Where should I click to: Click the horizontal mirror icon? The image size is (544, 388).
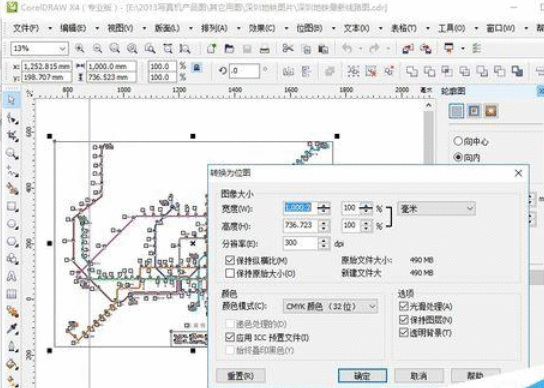tap(288, 72)
